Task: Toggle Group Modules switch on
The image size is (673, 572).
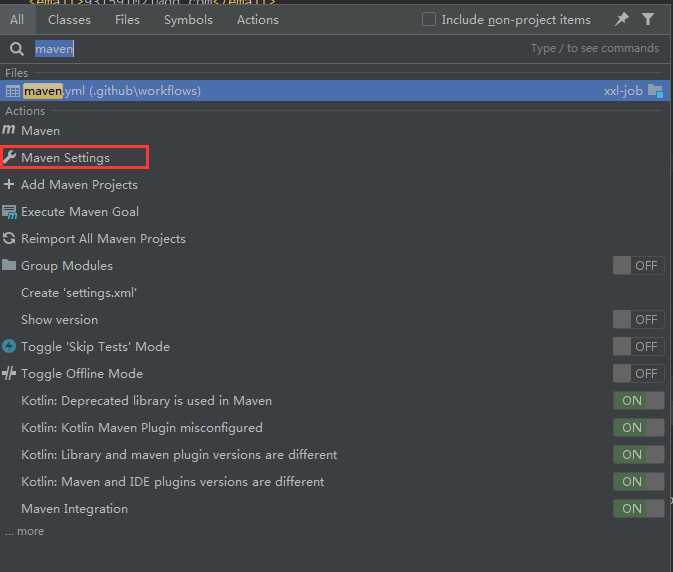Action: [x=638, y=266]
